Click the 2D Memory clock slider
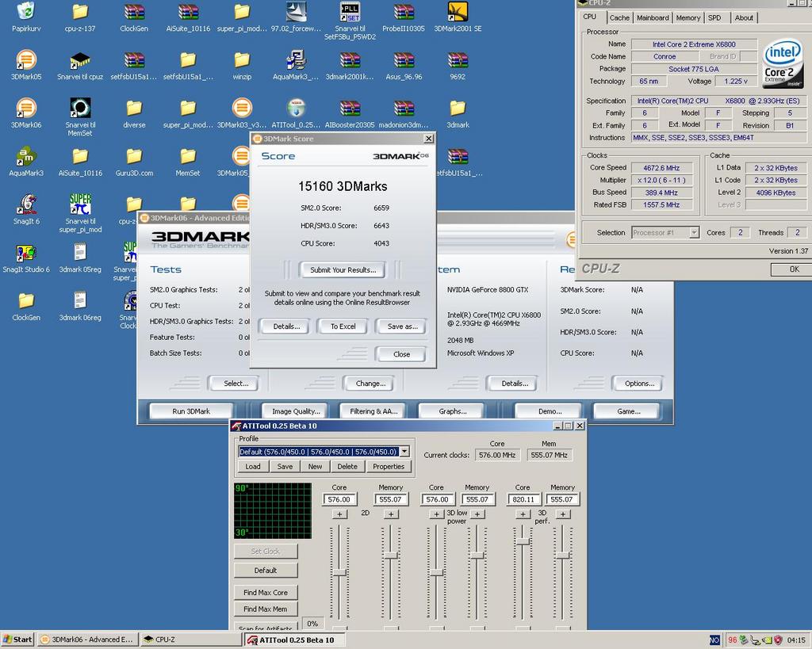The height and width of the screenshot is (649, 812). pyautogui.click(x=390, y=555)
